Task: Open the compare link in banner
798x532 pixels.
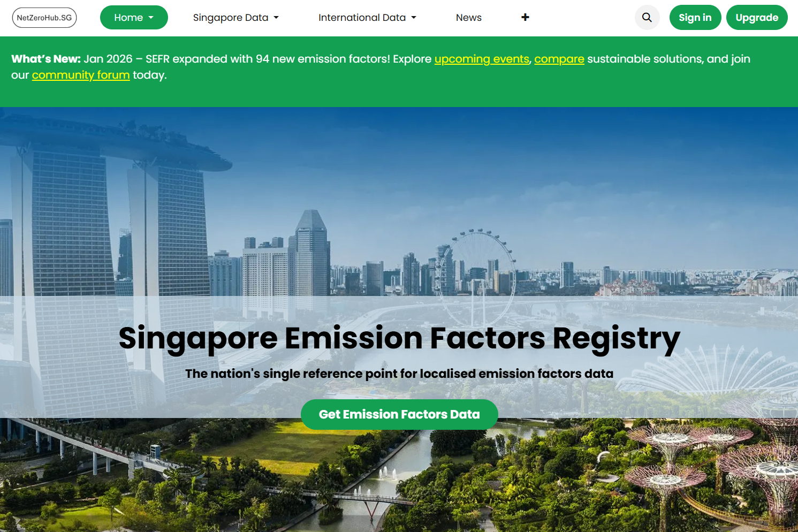Action: [x=559, y=59]
